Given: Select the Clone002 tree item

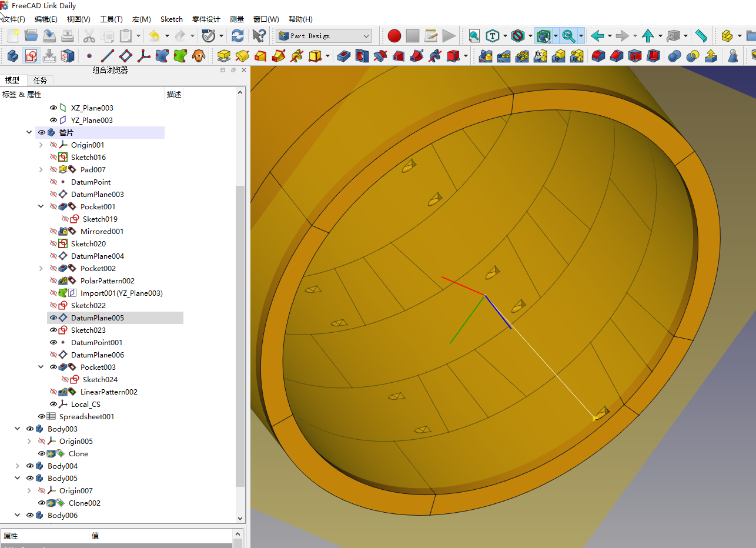Looking at the screenshot, I should (x=85, y=503).
